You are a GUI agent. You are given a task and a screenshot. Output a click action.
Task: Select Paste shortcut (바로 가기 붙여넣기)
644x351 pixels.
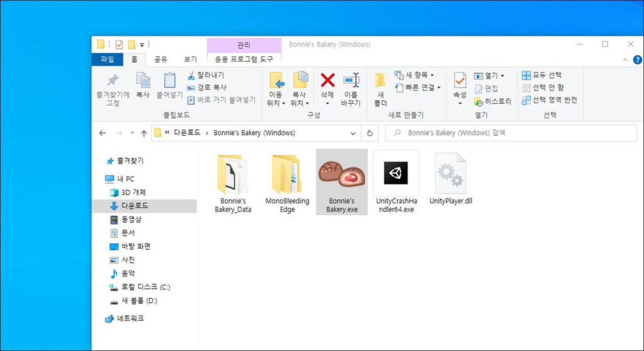click(x=221, y=100)
